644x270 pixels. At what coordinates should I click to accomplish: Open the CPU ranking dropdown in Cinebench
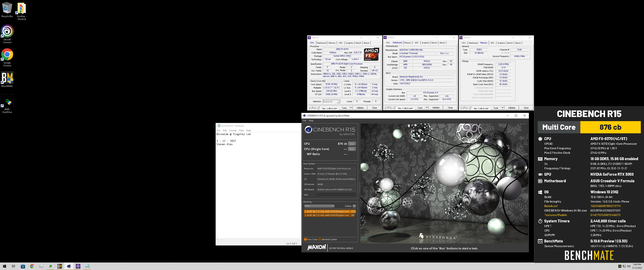coord(319,206)
